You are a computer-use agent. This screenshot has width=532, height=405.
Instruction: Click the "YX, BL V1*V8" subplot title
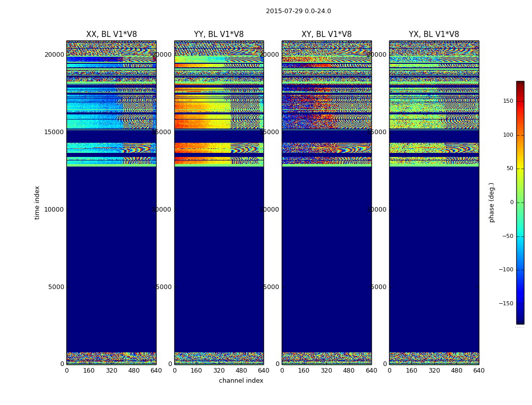434,34
